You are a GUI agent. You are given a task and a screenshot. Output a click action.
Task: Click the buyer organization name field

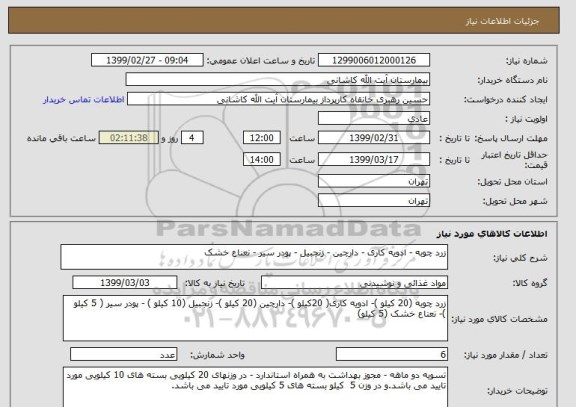pyautogui.click(x=277, y=79)
